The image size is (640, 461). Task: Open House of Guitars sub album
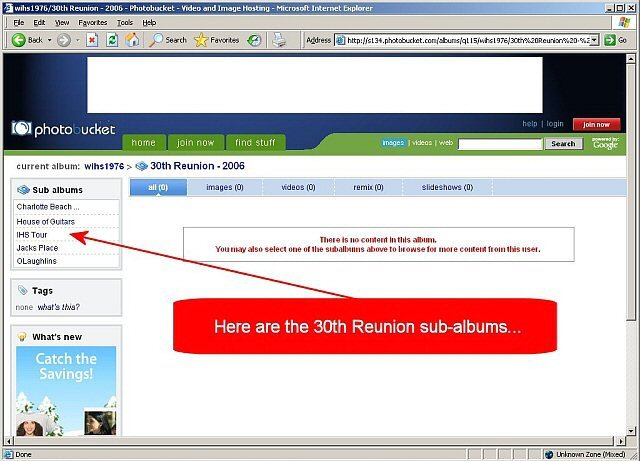[46, 222]
